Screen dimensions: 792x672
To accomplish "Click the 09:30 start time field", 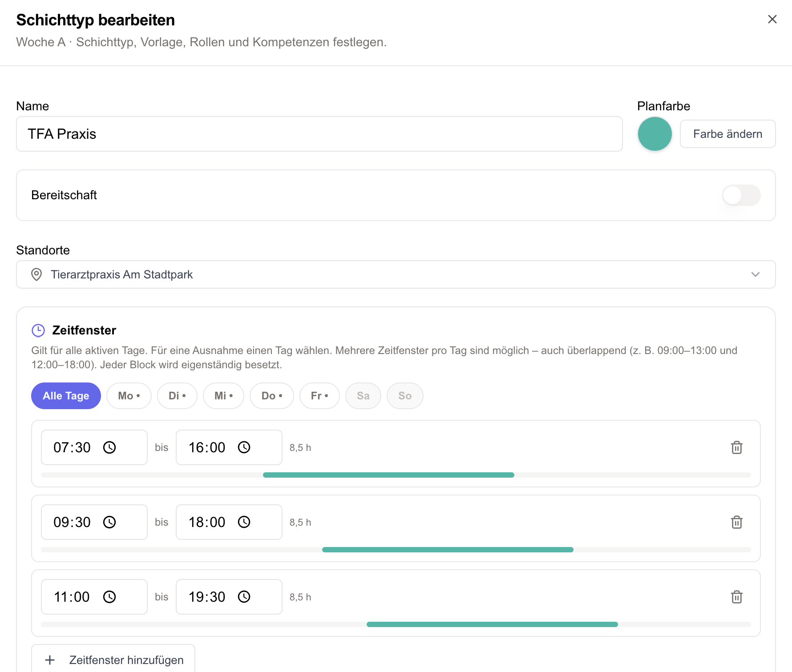I will click(94, 522).
